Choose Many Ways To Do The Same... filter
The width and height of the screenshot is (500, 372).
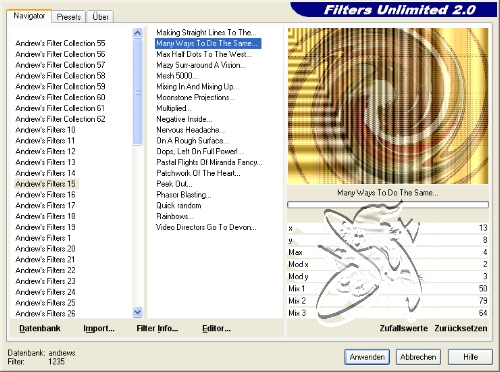tap(208, 43)
